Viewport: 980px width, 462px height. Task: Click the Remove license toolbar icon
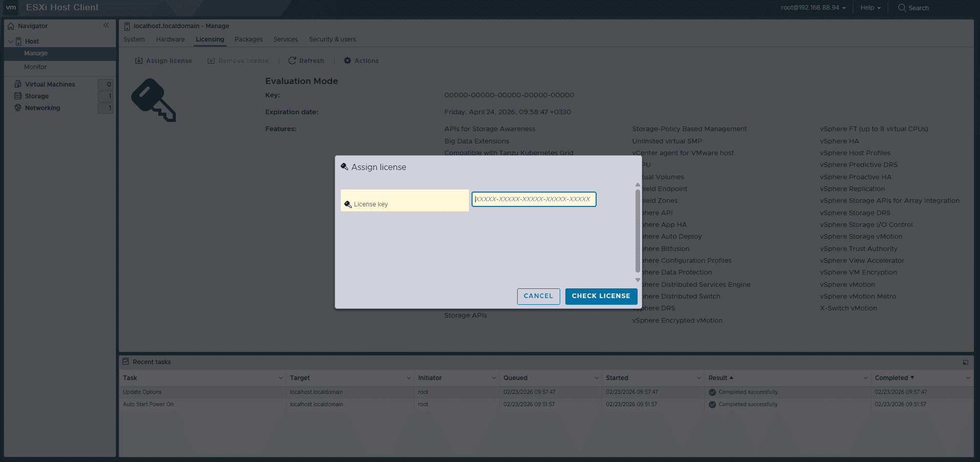(211, 60)
